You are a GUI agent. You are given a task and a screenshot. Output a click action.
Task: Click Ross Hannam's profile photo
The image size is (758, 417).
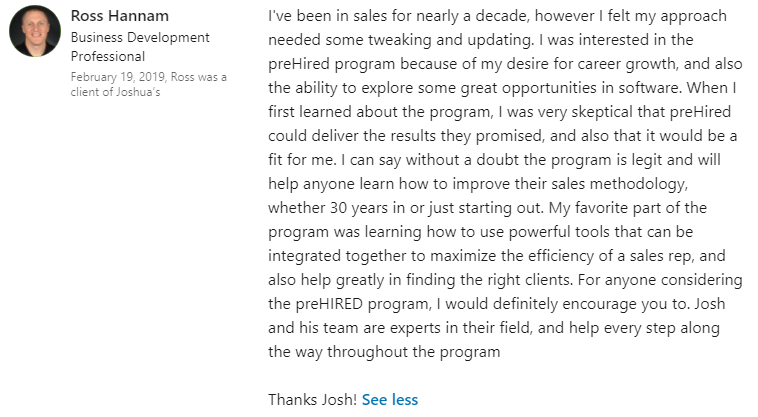tap(35, 31)
